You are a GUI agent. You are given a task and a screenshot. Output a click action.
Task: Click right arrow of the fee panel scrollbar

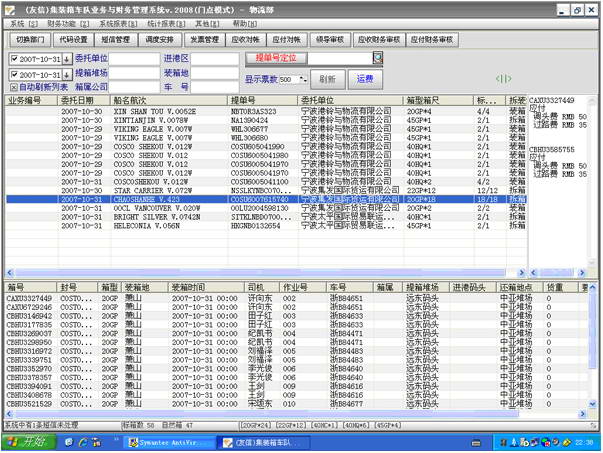[582, 273]
